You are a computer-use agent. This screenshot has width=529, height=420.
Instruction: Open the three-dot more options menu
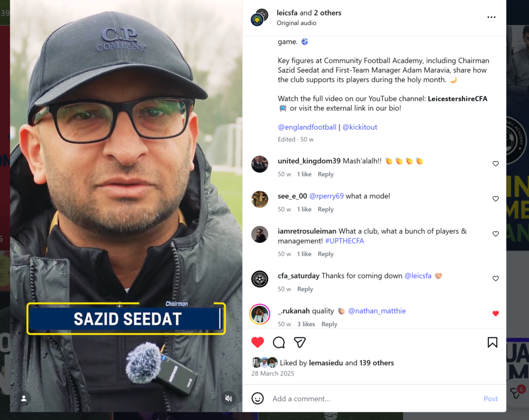(491, 17)
